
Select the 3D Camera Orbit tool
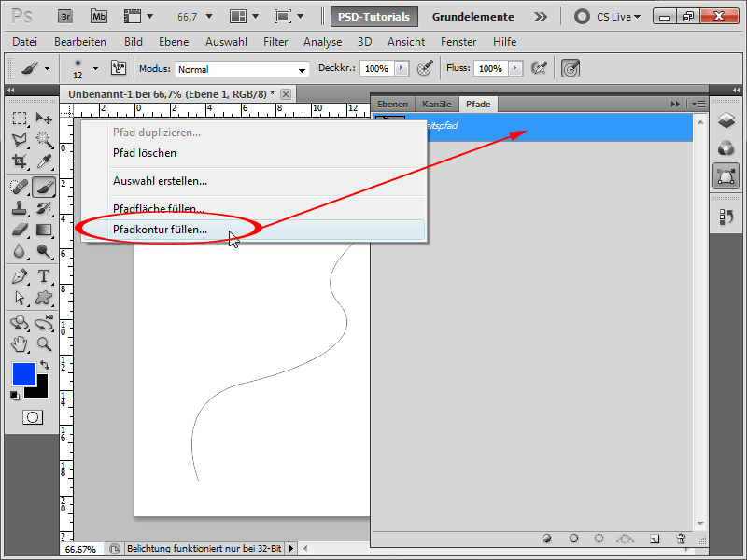[x=44, y=323]
